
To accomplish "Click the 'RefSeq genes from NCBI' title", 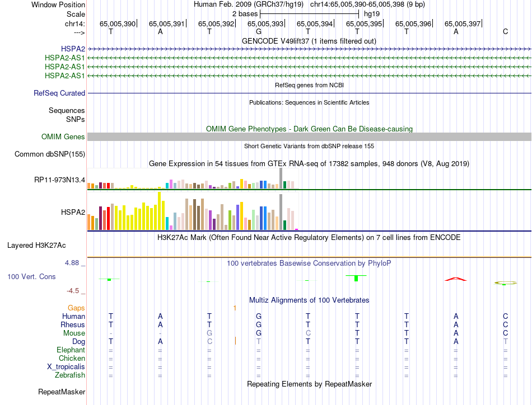I will pos(309,86).
